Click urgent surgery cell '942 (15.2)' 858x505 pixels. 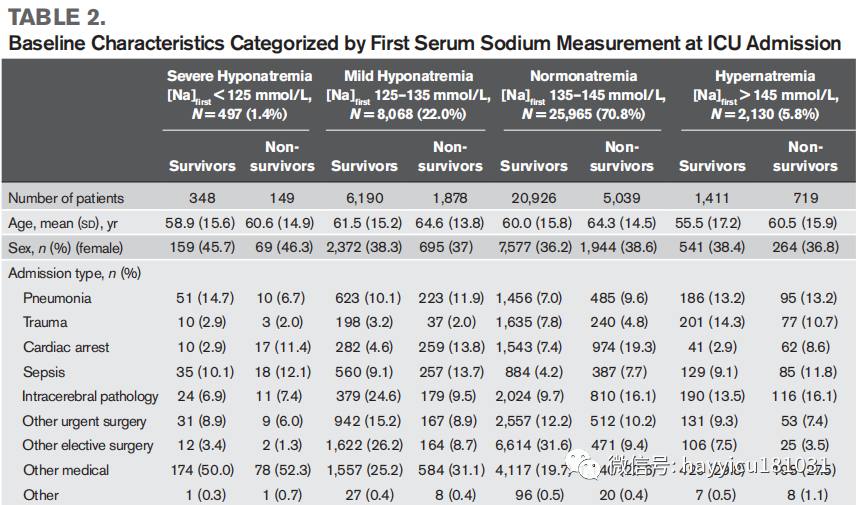click(368, 421)
